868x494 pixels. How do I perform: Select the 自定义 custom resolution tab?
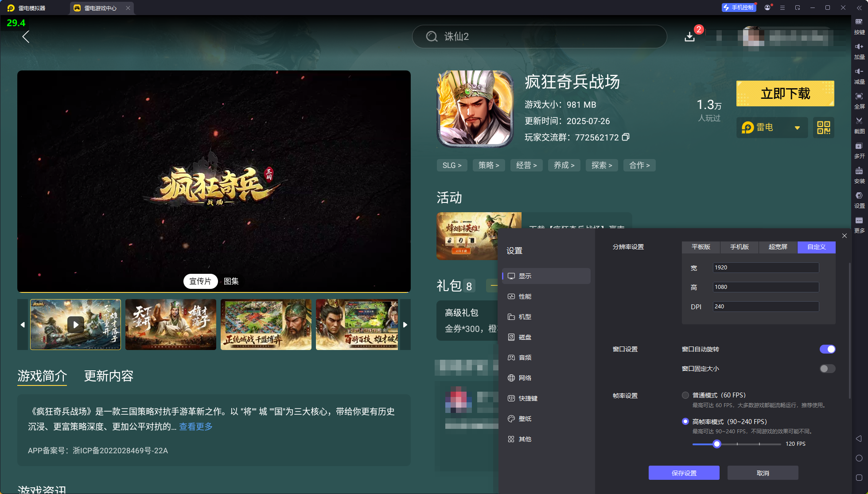(817, 247)
